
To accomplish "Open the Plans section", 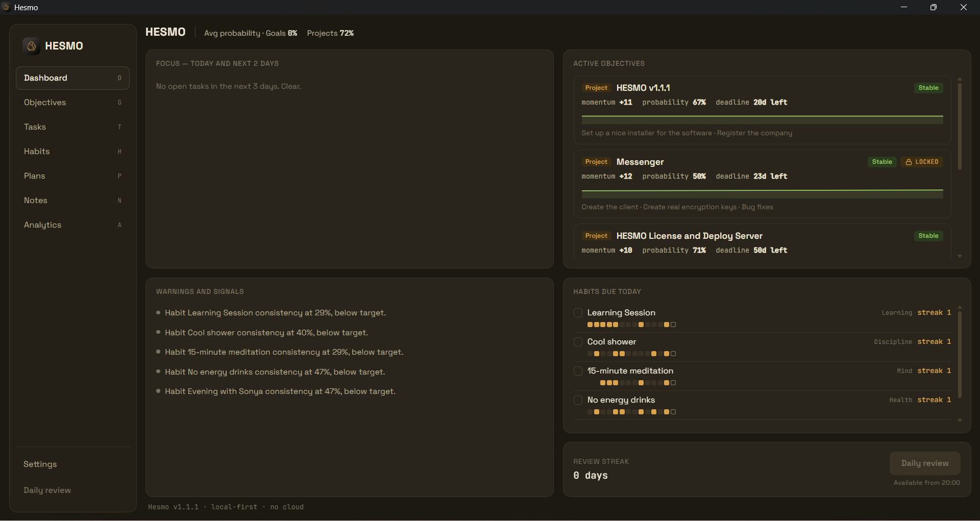I will tap(72, 176).
